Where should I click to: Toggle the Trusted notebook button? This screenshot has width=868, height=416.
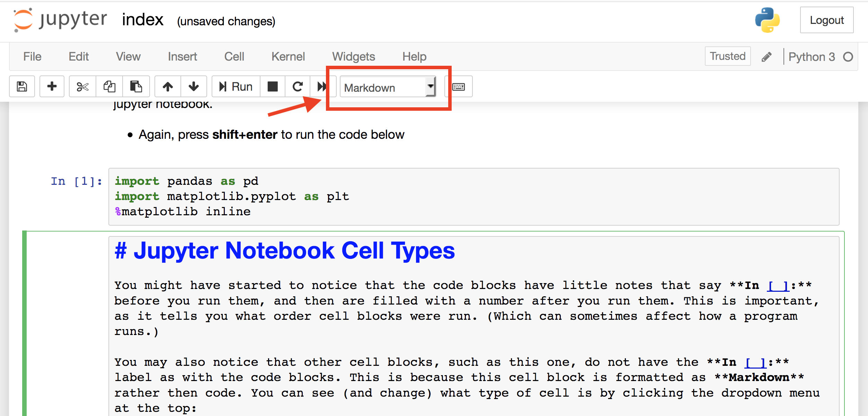click(727, 56)
